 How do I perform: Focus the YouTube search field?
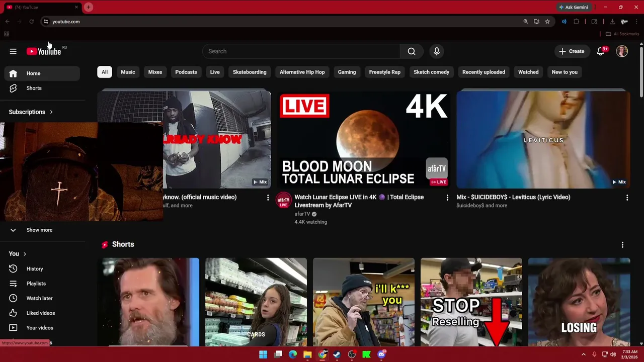301,51
